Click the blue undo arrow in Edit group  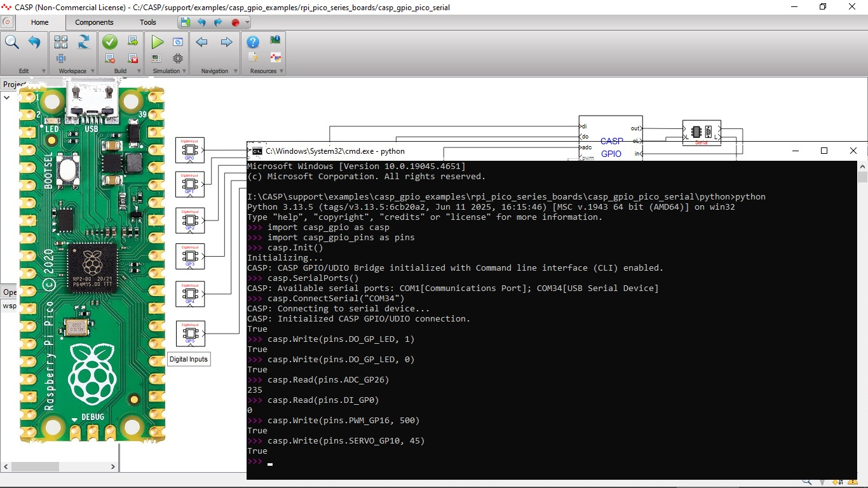[x=34, y=43]
